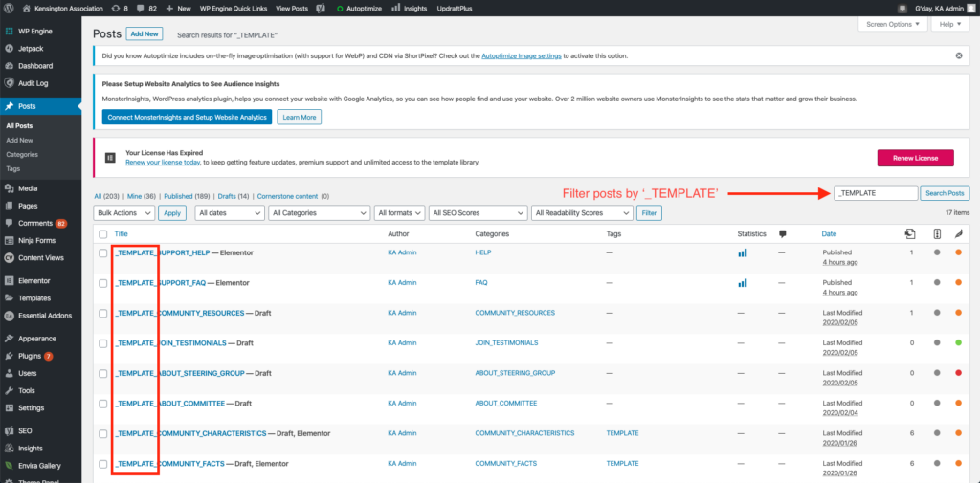This screenshot has width=980, height=483.
Task: Open Envira Gallery in the sidebar
Action: coord(40,466)
